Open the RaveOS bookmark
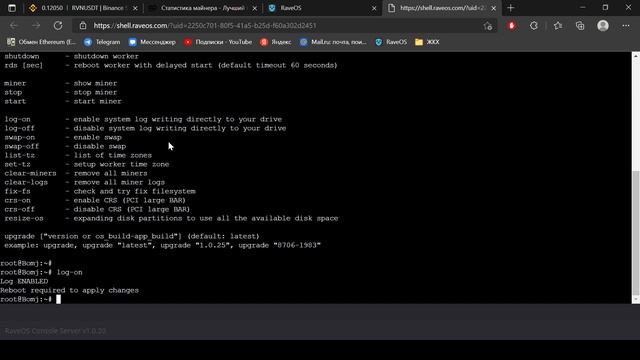Viewport: 640px width, 360px height. point(391,42)
